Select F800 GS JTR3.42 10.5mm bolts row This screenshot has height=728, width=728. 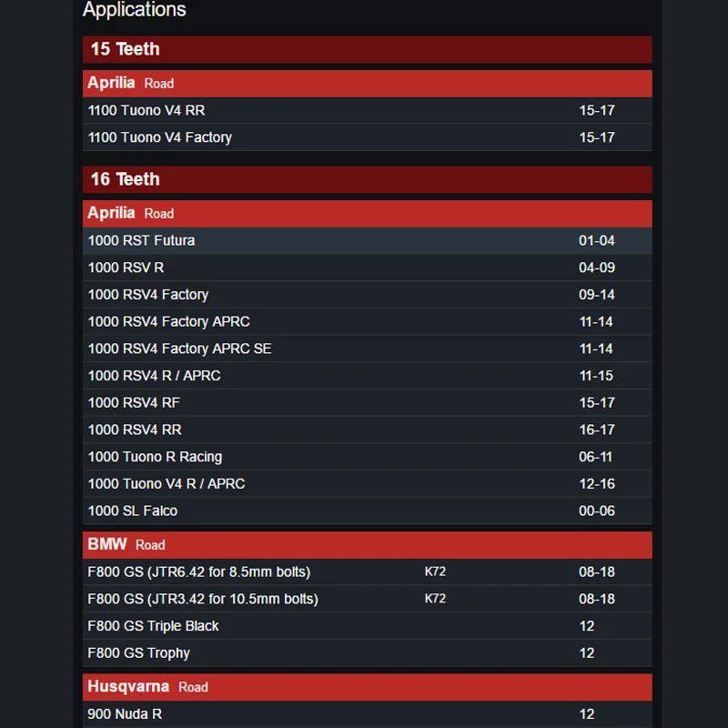point(368,599)
